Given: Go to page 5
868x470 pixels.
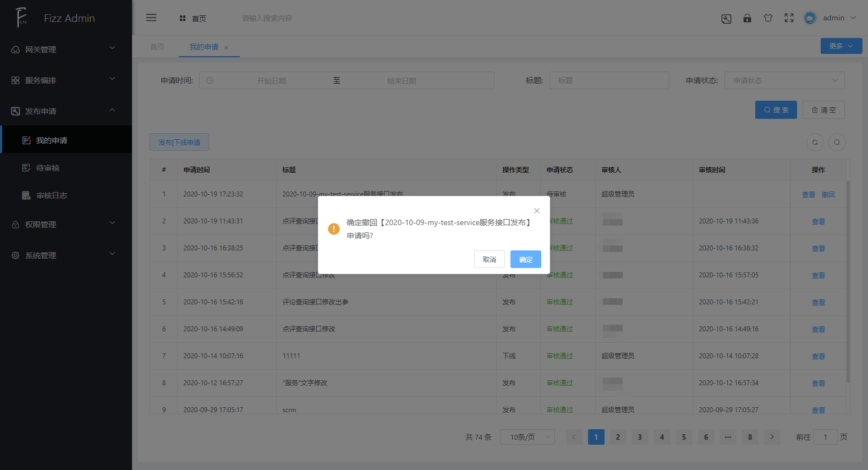Looking at the screenshot, I should [684, 437].
